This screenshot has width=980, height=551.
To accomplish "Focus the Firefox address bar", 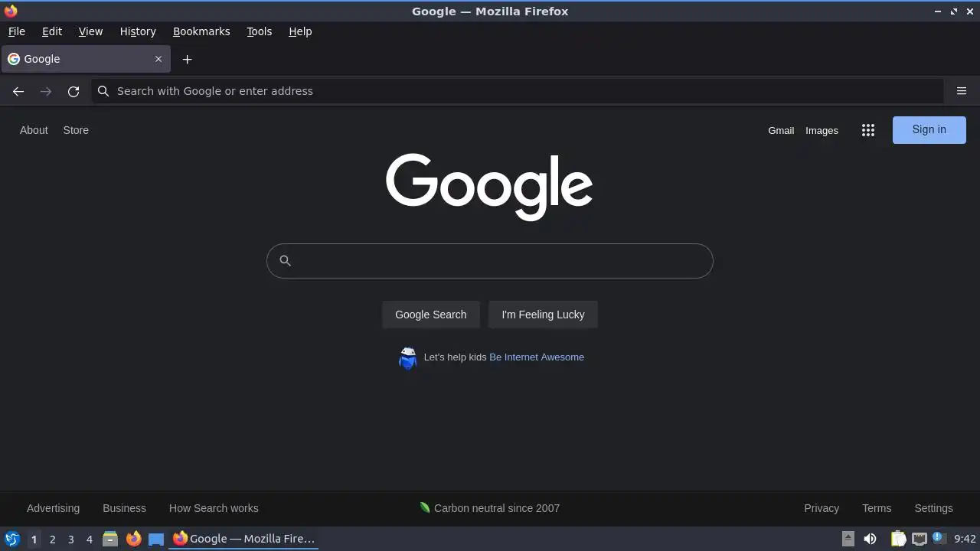I will [518, 91].
